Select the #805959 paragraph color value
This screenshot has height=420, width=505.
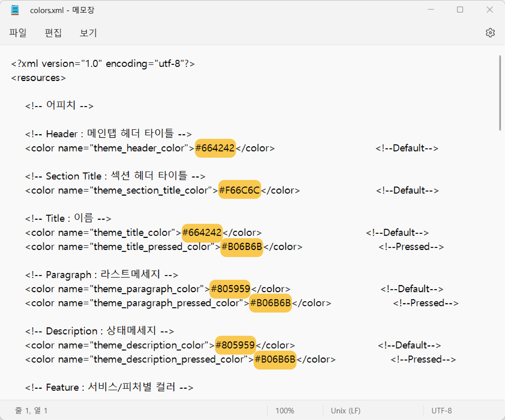coord(230,289)
